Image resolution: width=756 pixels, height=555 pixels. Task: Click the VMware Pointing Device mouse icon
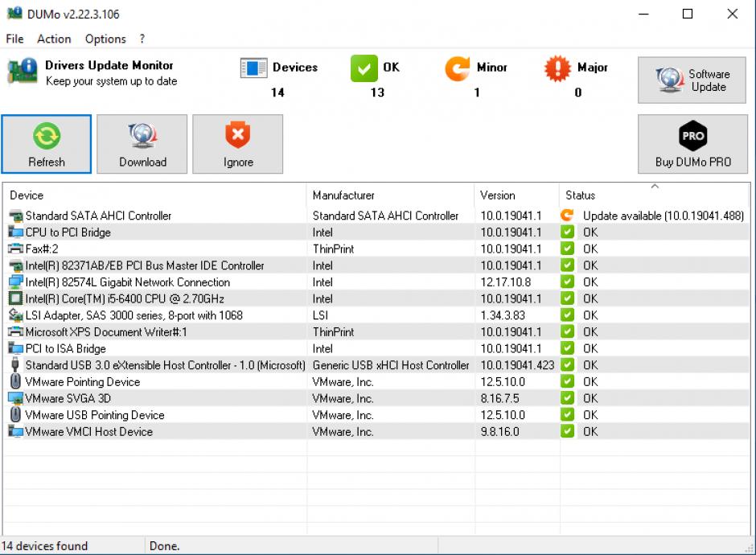coord(15,381)
